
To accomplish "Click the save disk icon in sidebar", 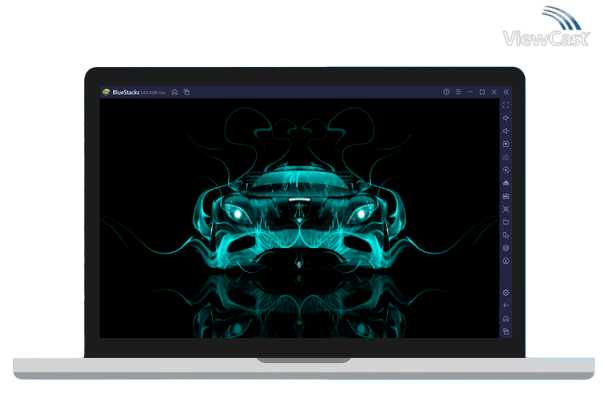I will tap(506, 196).
